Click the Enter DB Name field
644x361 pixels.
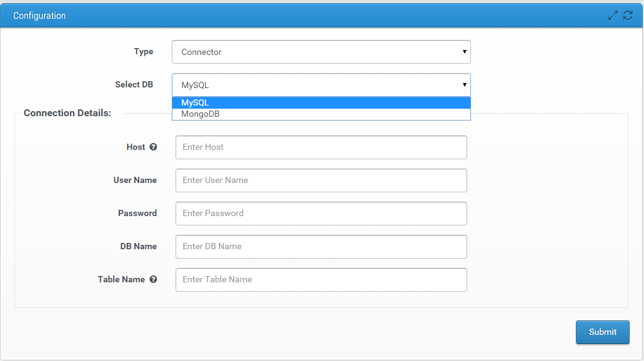(x=321, y=247)
